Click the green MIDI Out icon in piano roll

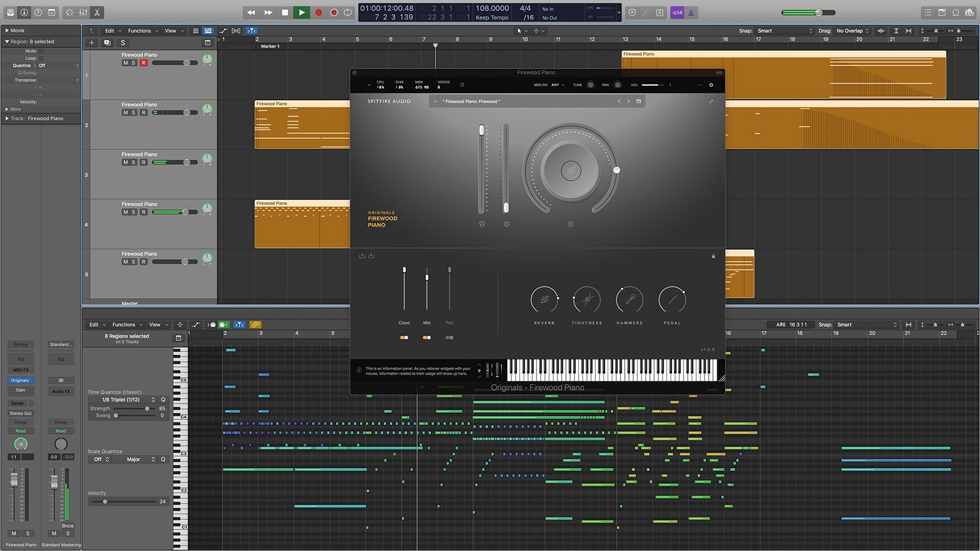[x=224, y=324]
